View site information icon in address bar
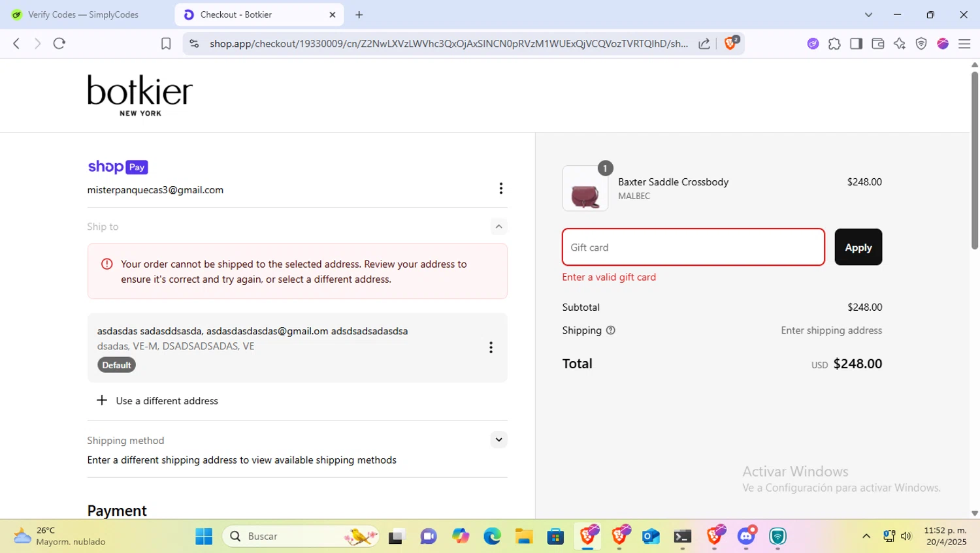 point(194,44)
